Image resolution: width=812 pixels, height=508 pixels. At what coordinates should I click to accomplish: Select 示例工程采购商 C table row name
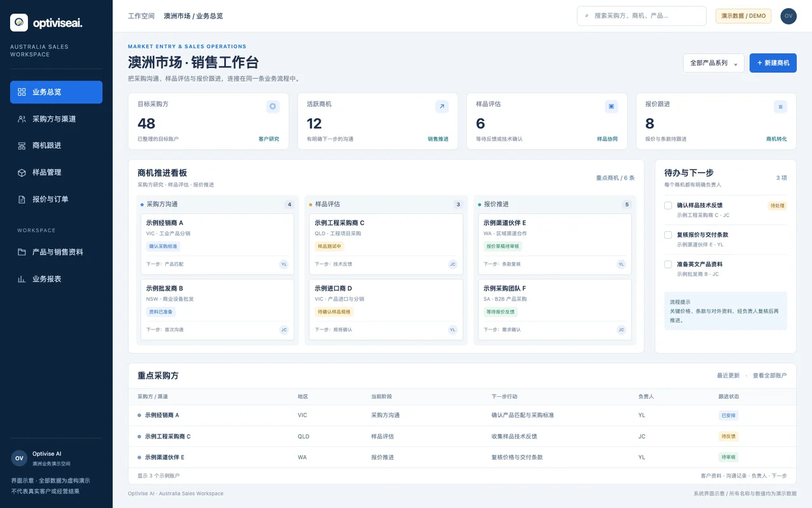coord(167,436)
